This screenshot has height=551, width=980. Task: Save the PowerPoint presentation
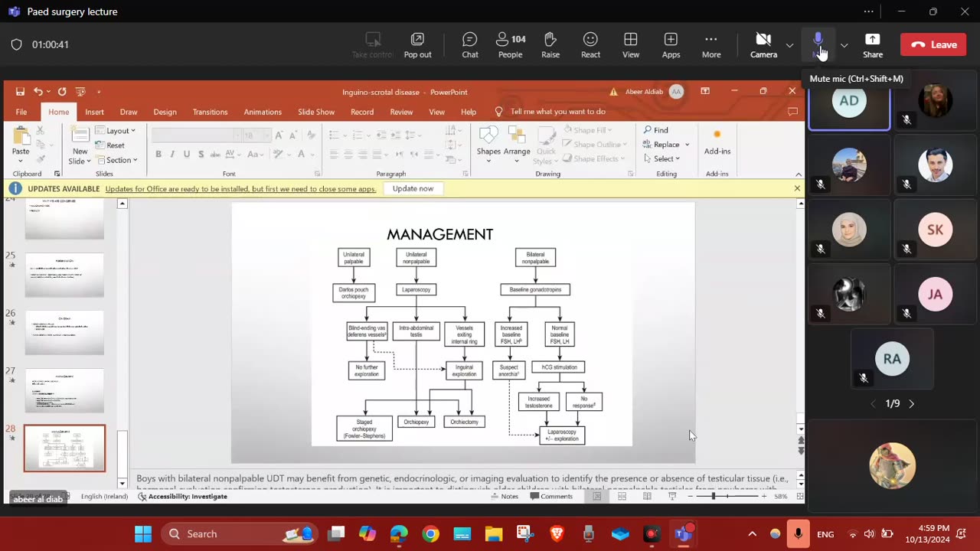coord(20,92)
